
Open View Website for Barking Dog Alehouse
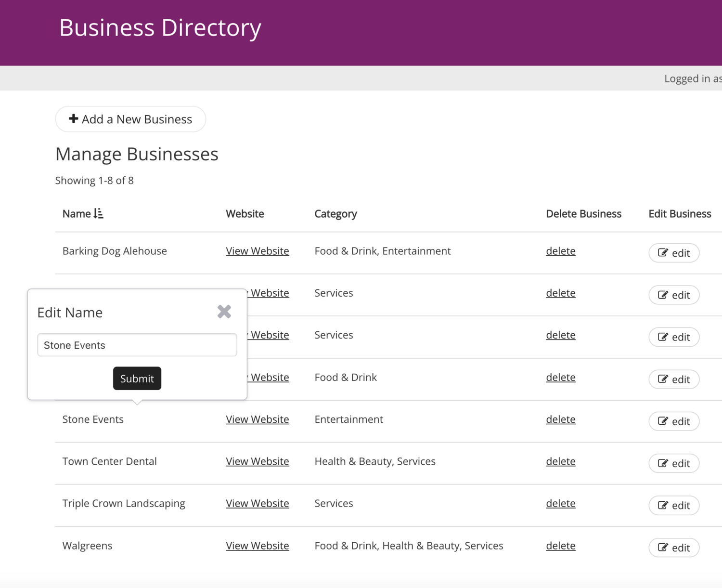tap(257, 251)
